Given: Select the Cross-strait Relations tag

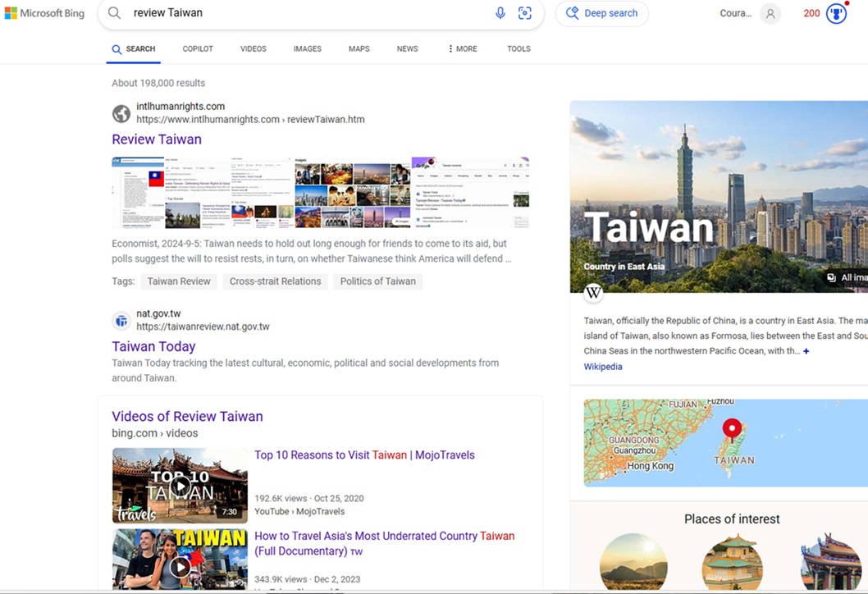Looking at the screenshot, I should click(275, 281).
